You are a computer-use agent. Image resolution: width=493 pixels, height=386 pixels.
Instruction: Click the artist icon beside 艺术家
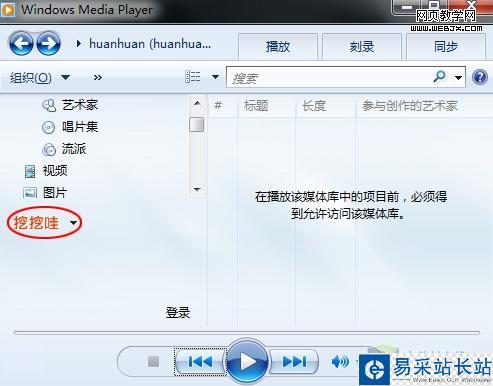click(x=49, y=105)
